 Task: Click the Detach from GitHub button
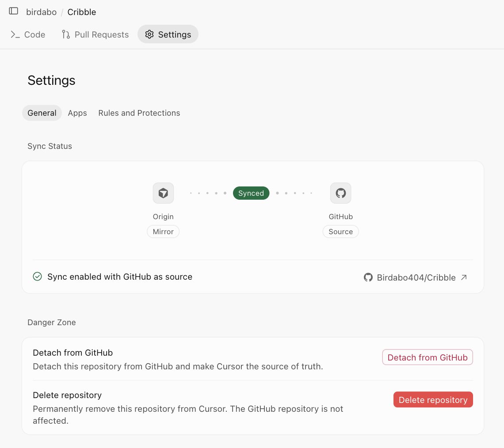coord(427,357)
